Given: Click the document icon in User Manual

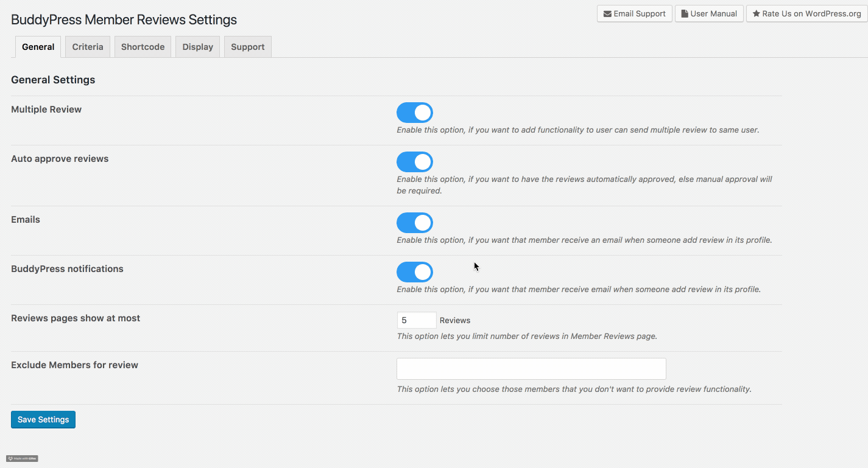Looking at the screenshot, I should pos(685,13).
